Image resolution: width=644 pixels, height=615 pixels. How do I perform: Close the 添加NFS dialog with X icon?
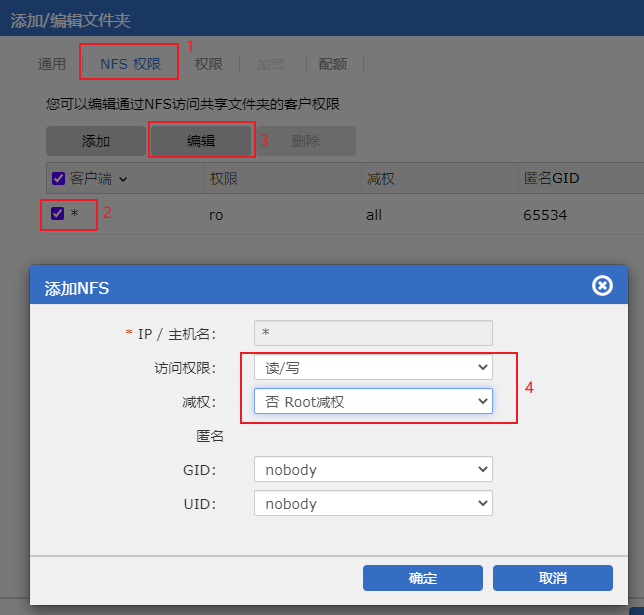coord(602,286)
